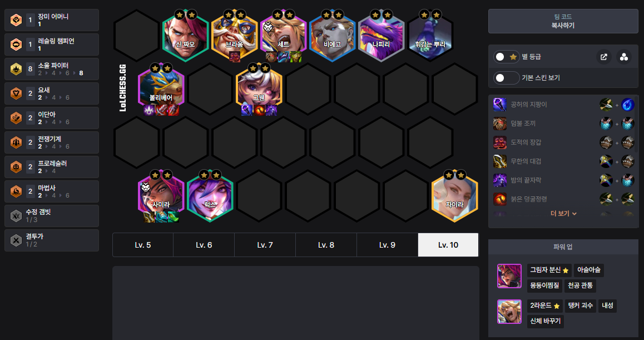
Task: Click the three-circle icon beside share
Action: coord(624,57)
